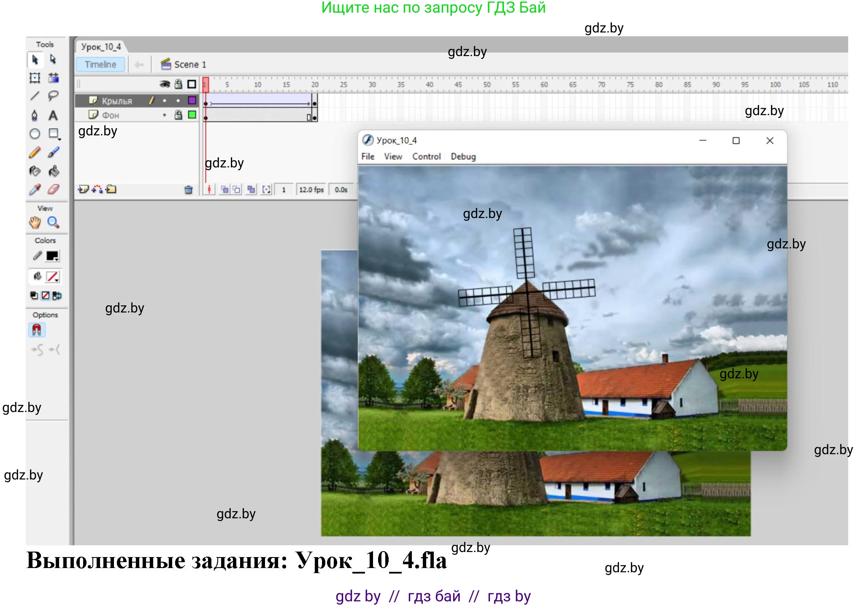Select the Lasso tool
The image size is (868, 606).
(x=53, y=96)
